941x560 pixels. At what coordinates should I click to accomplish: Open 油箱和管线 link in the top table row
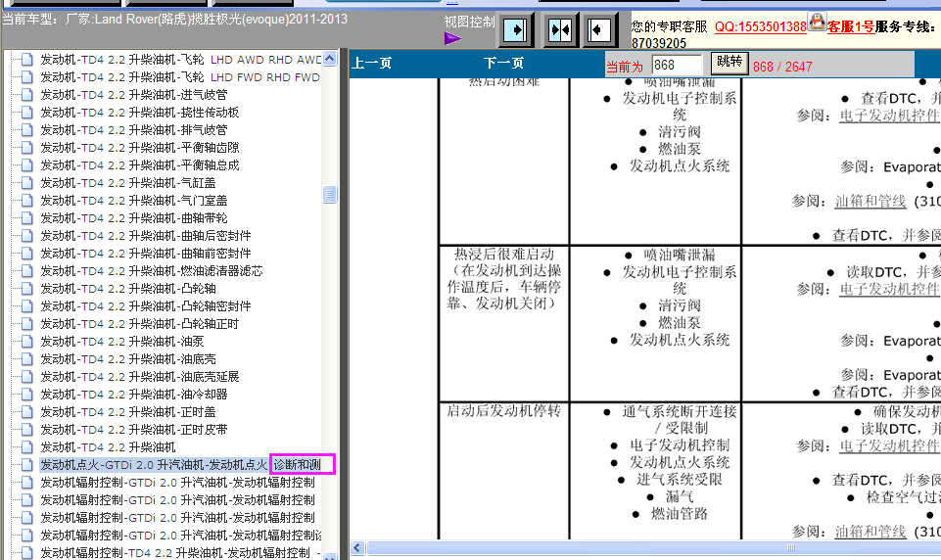870,201
